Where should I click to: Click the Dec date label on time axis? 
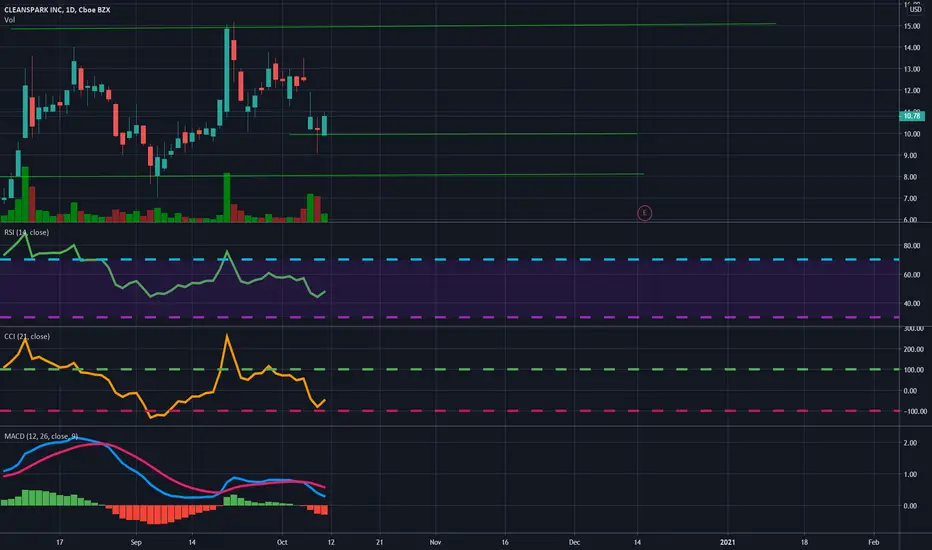click(x=574, y=542)
